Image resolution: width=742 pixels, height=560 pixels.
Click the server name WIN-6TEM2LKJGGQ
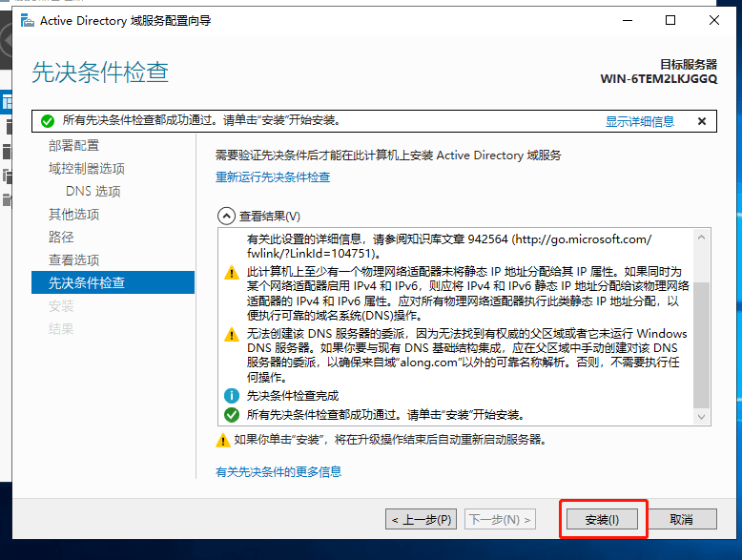click(x=659, y=78)
